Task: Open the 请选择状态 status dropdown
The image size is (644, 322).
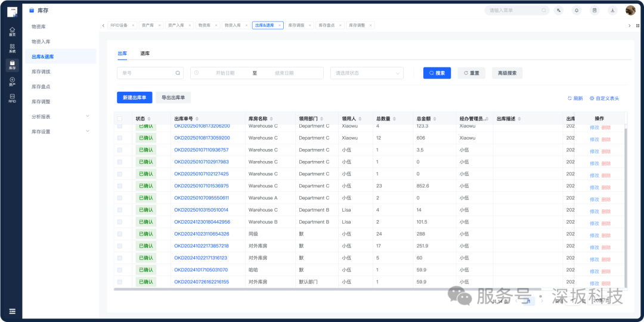Action: 367,73
